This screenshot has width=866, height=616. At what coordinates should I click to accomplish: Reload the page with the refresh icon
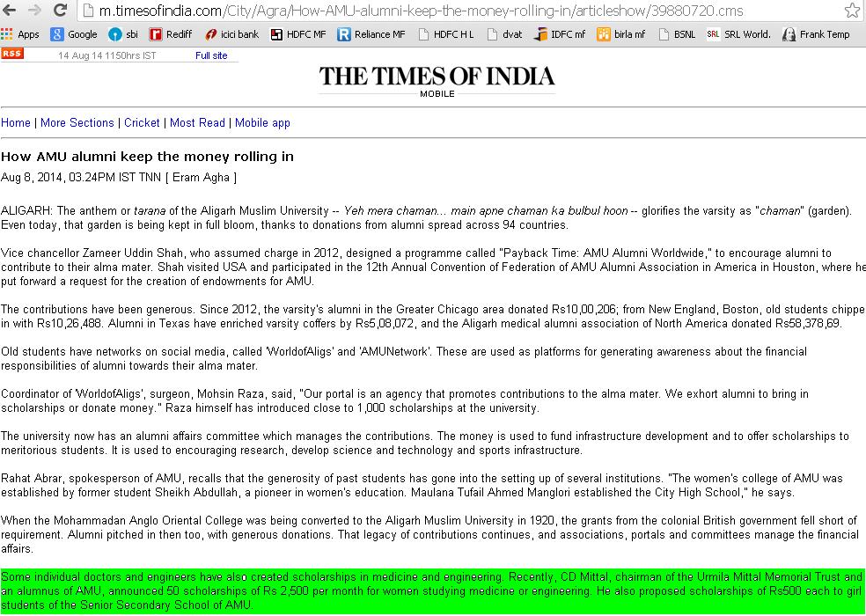point(60,10)
